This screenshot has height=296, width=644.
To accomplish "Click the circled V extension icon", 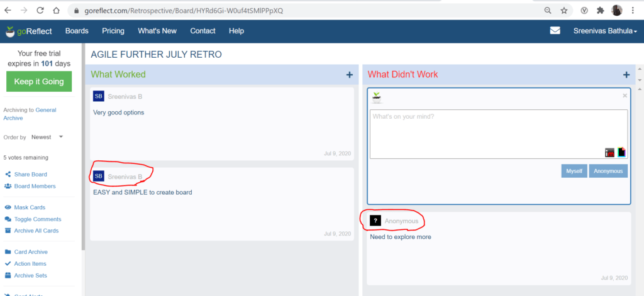I will click(x=584, y=11).
